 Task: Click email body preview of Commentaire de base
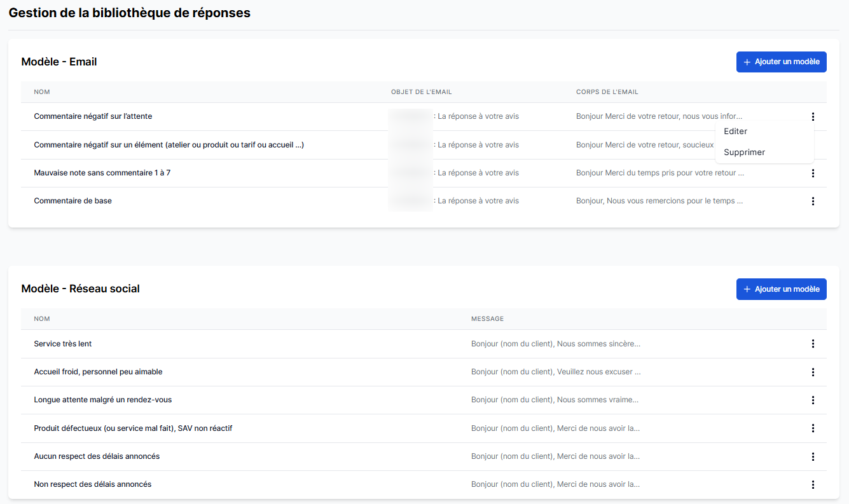coord(659,201)
